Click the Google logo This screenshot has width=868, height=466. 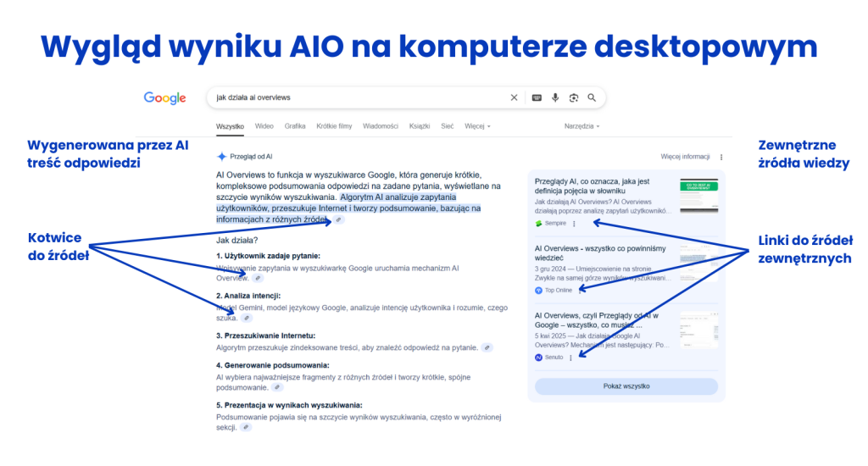(x=165, y=98)
